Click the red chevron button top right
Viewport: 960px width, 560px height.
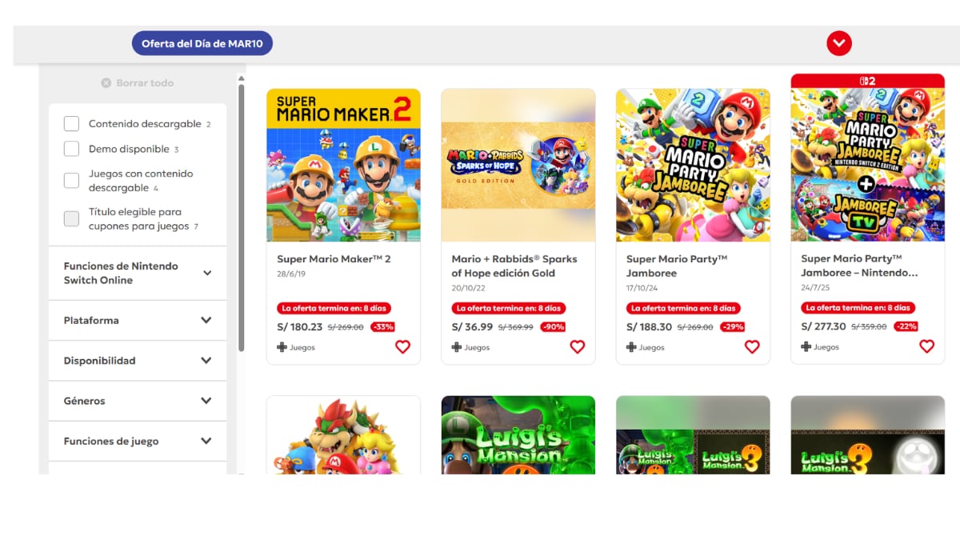point(839,43)
